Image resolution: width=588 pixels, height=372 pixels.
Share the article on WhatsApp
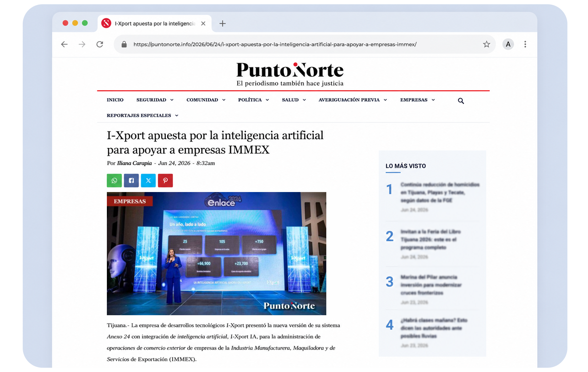click(114, 181)
